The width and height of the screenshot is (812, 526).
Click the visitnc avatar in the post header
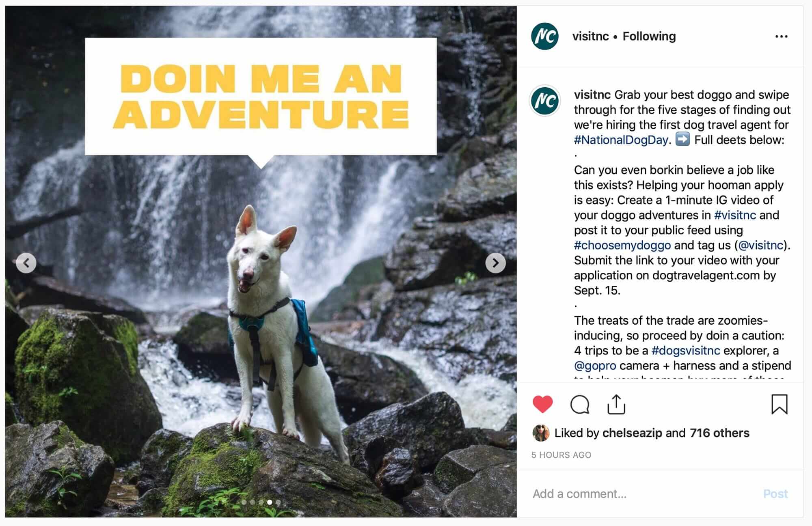coord(544,37)
